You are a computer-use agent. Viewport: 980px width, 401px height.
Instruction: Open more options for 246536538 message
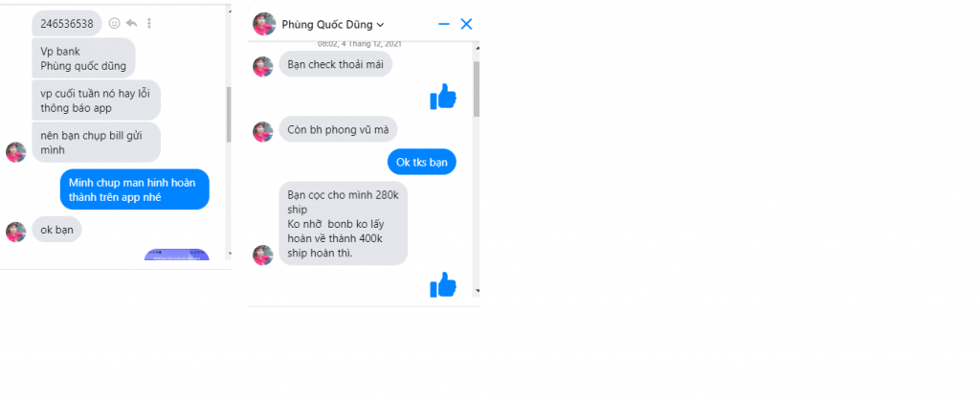tap(148, 23)
